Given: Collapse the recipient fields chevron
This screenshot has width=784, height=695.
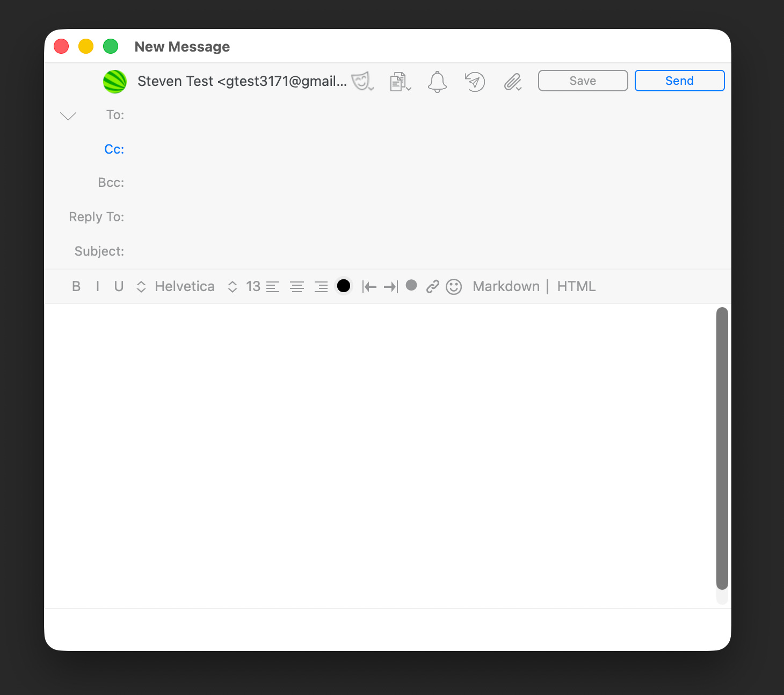Looking at the screenshot, I should (x=68, y=116).
